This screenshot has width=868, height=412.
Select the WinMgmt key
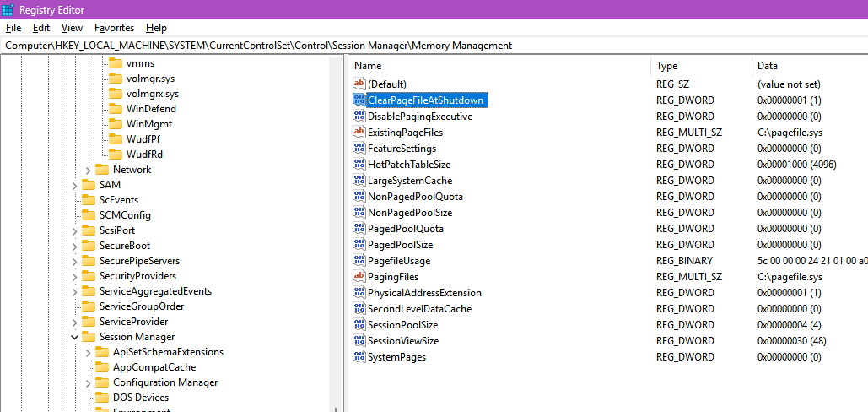tap(149, 124)
